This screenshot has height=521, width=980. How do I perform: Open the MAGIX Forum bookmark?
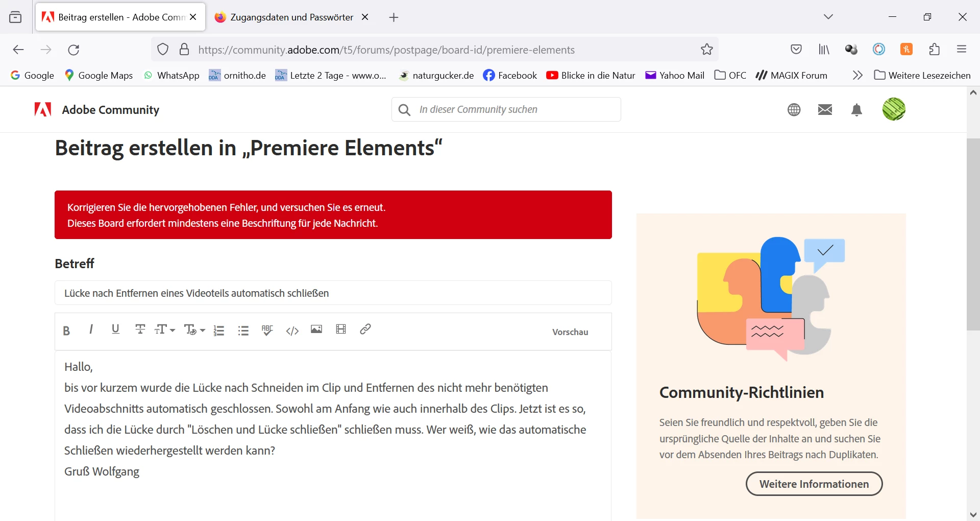pos(792,76)
